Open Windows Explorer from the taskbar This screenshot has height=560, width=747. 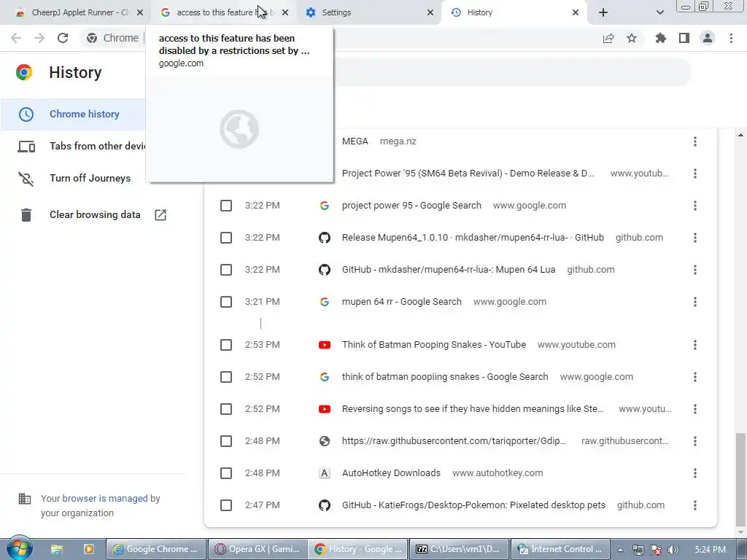(57, 549)
